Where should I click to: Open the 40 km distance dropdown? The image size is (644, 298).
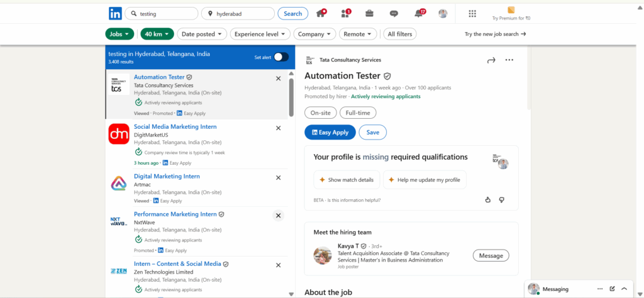(x=157, y=34)
